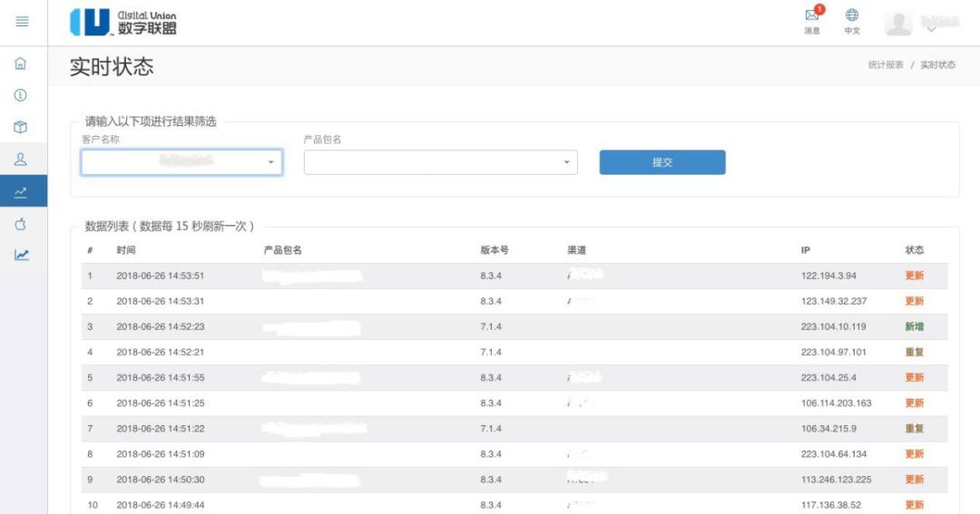The image size is (980, 514).
Task: Expand the 产品包名 dropdown
Action: (441, 162)
